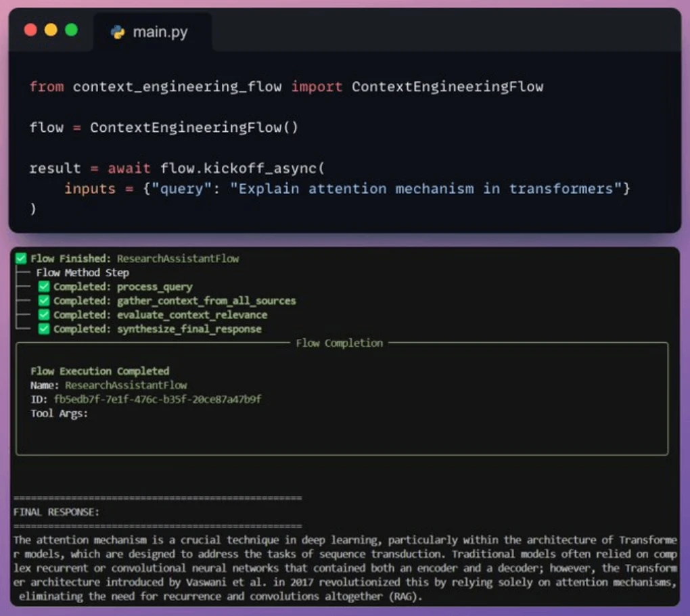Click checkmark next to process_query
Screen dimensions: 690x616
pyautogui.click(x=43, y=287)
